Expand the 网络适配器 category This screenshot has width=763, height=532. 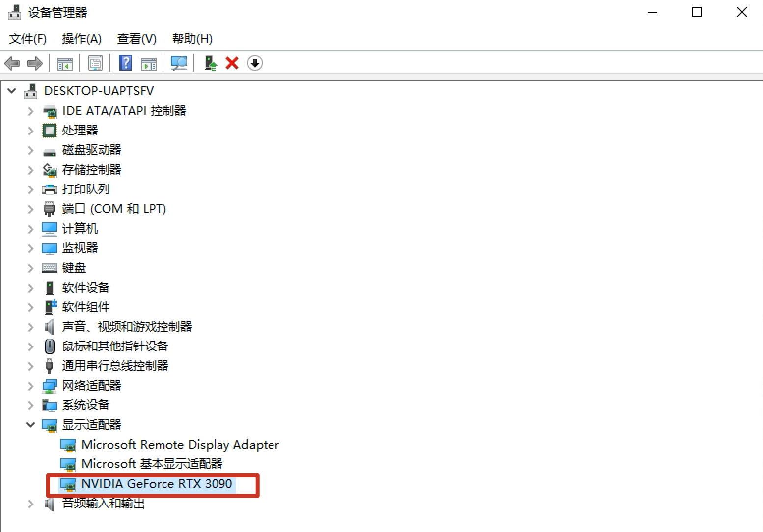[x=30, y=386]
